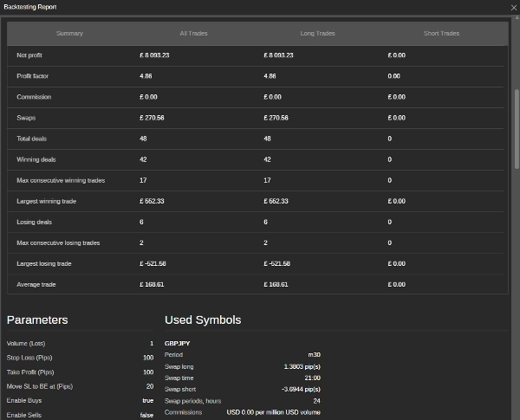Screen dimensions: 520x420
Task: Click the Enable Buys true value
Action: 147,401
